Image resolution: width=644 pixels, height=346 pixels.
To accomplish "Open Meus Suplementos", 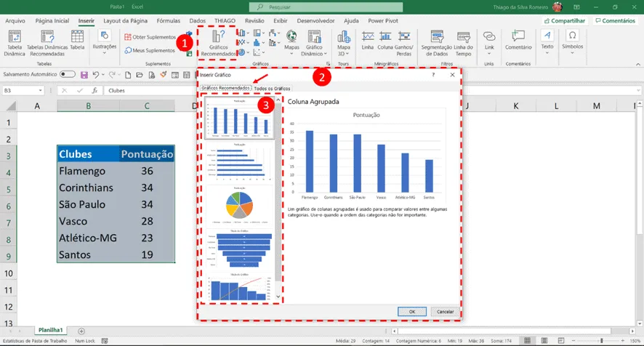I will pos(150,50).
